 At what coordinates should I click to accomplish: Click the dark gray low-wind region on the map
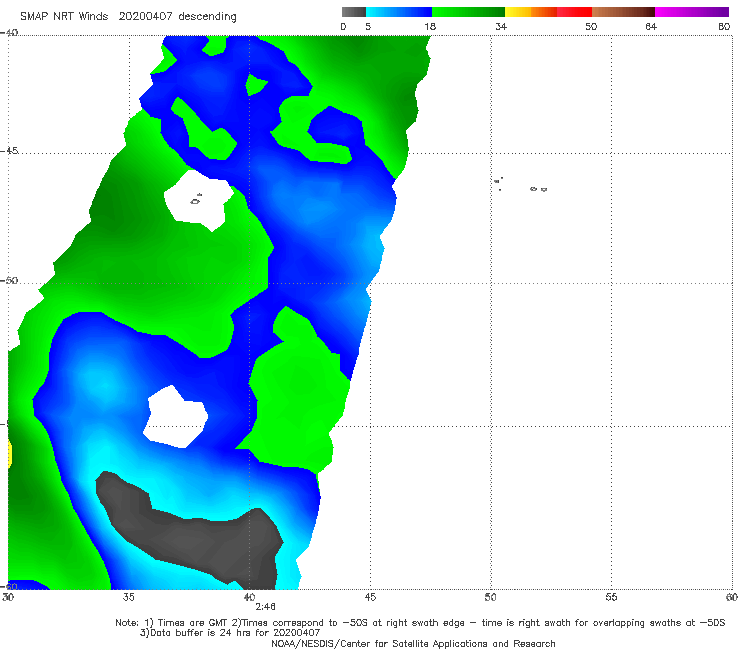tap(191, 531)
